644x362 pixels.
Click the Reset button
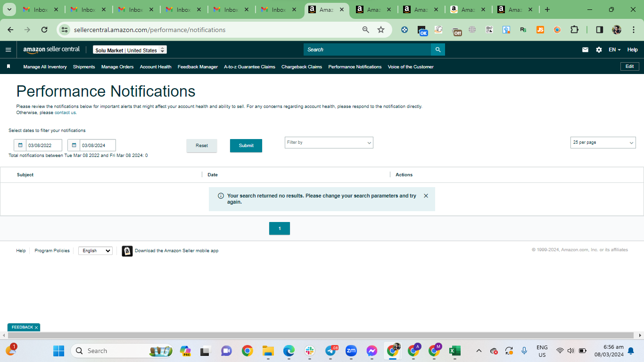[x=202, y=146]
